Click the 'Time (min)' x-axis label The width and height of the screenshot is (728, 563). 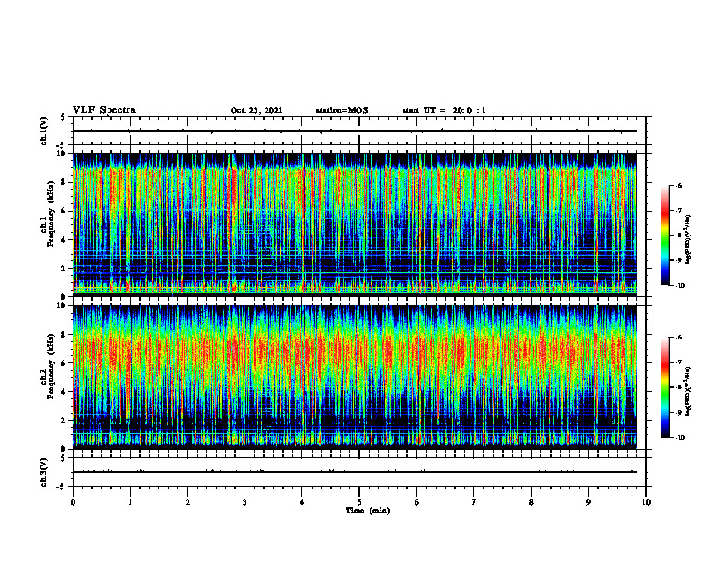pyautogui.click(x=368, y=511)
